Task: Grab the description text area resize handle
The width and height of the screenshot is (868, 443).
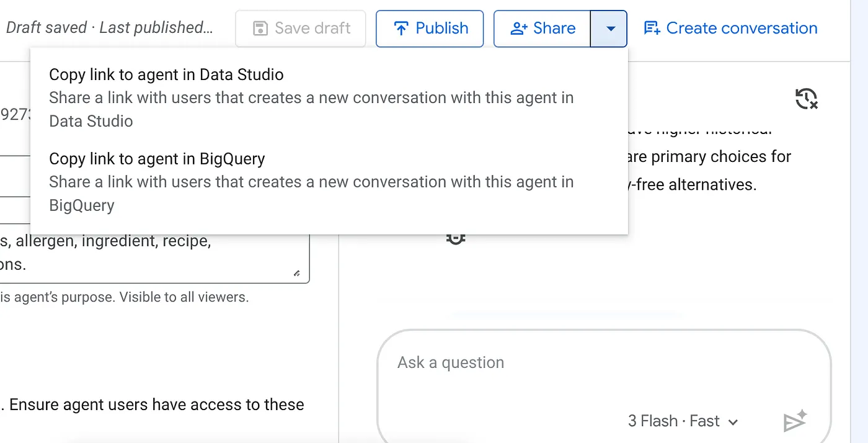Action: point(297,273)
